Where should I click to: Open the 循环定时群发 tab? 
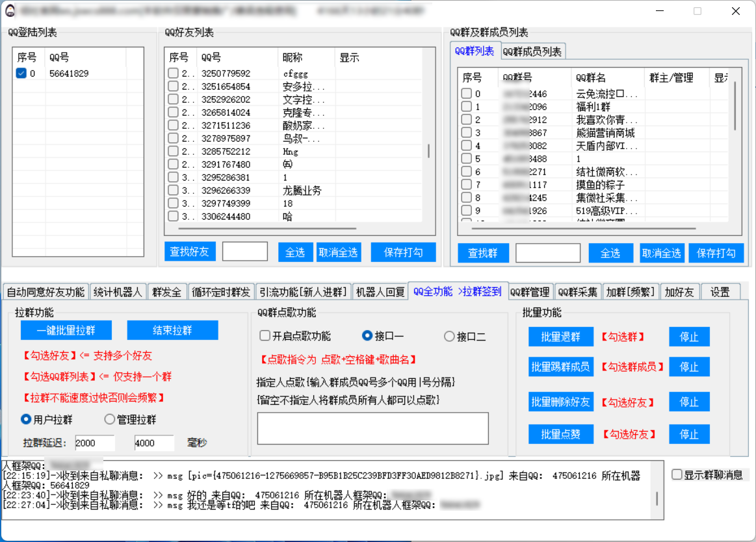221,292
